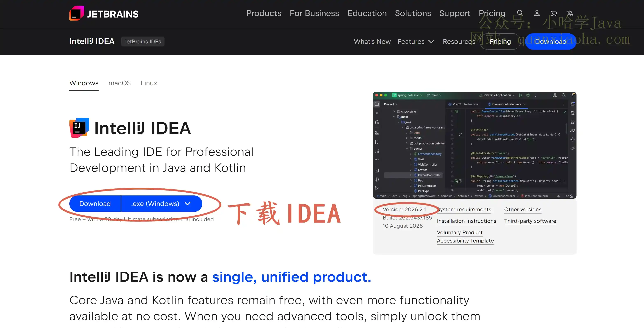Expand Project view dropdown in preview
Image resolution: width=644 pixels, height=328 pixels.
(390, 104)
